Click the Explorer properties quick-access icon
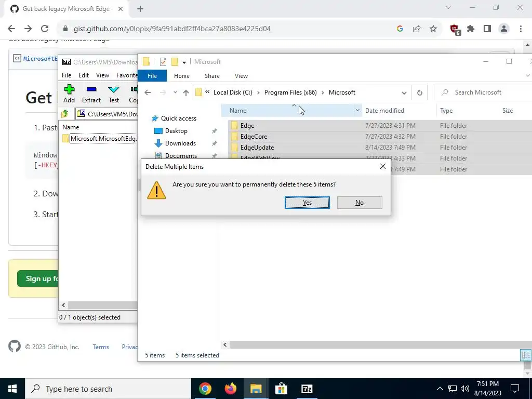This screenshot has width=532, height=399. pos(163,61)
